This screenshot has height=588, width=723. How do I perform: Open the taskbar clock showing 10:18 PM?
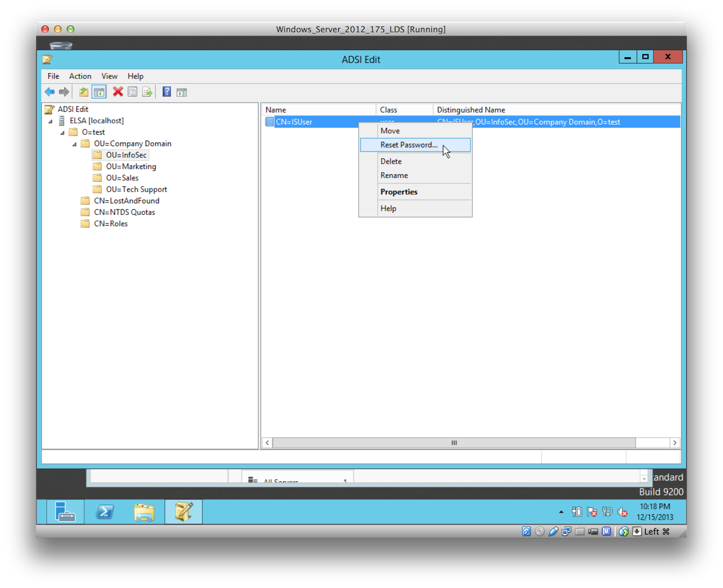655,512
